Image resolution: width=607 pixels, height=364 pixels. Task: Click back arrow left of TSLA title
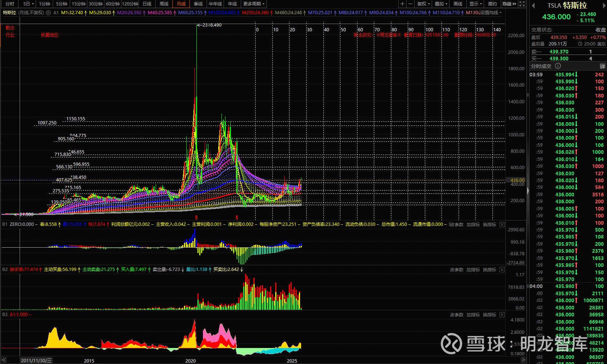click(x=533, y=6)
